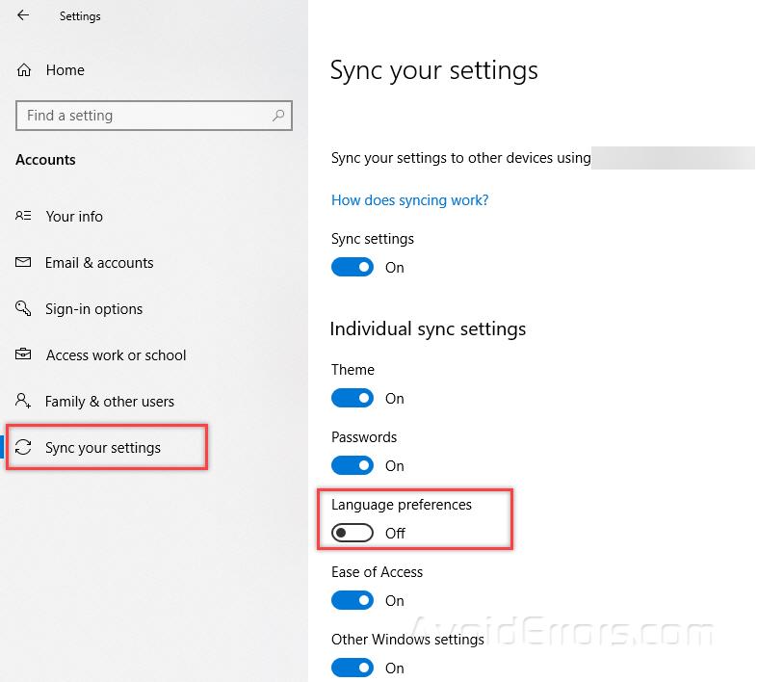
Task: Open the 'How does syncing work?' link
Action: pos(409,200)
